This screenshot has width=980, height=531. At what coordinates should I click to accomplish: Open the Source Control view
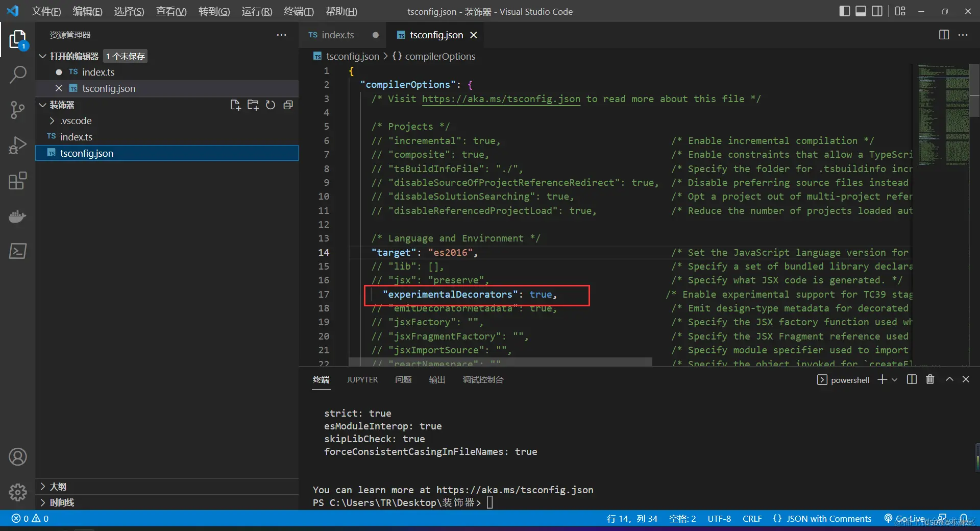click(x=18, y=110)
